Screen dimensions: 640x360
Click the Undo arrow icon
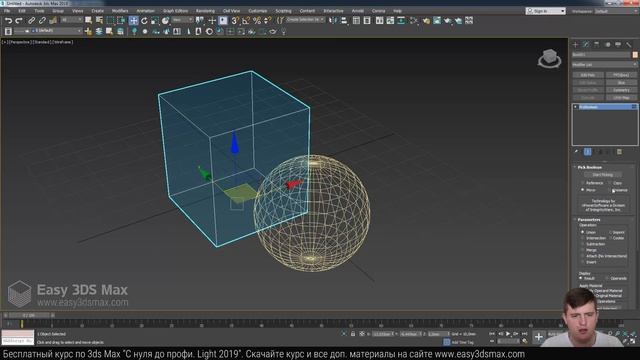pyautogui.click(x=8, y=20)
